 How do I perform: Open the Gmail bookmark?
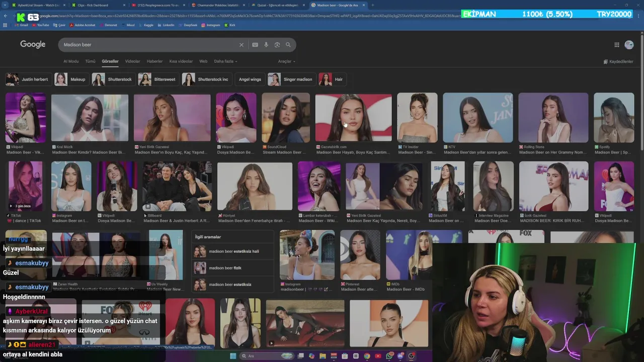click(22, 25)
